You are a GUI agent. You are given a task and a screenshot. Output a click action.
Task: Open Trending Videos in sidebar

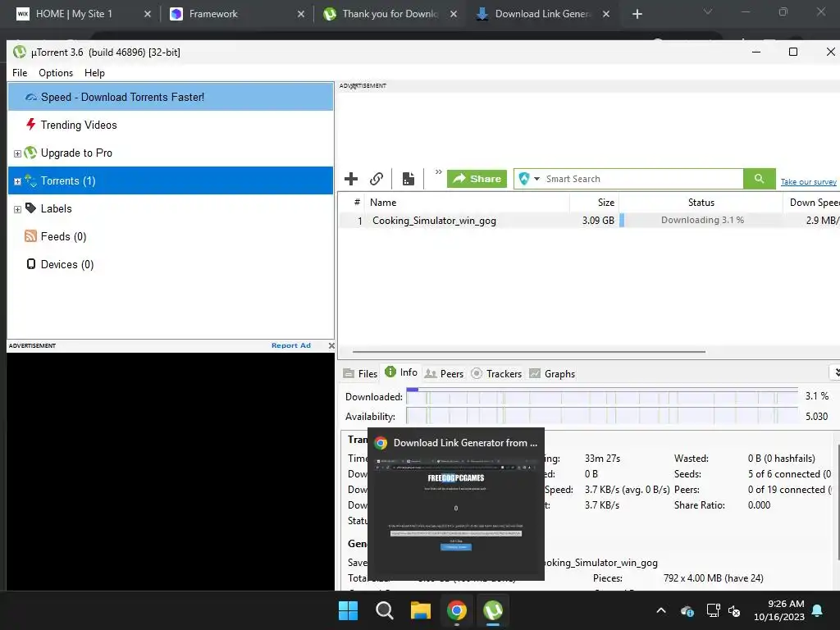(x=78, y=125)
